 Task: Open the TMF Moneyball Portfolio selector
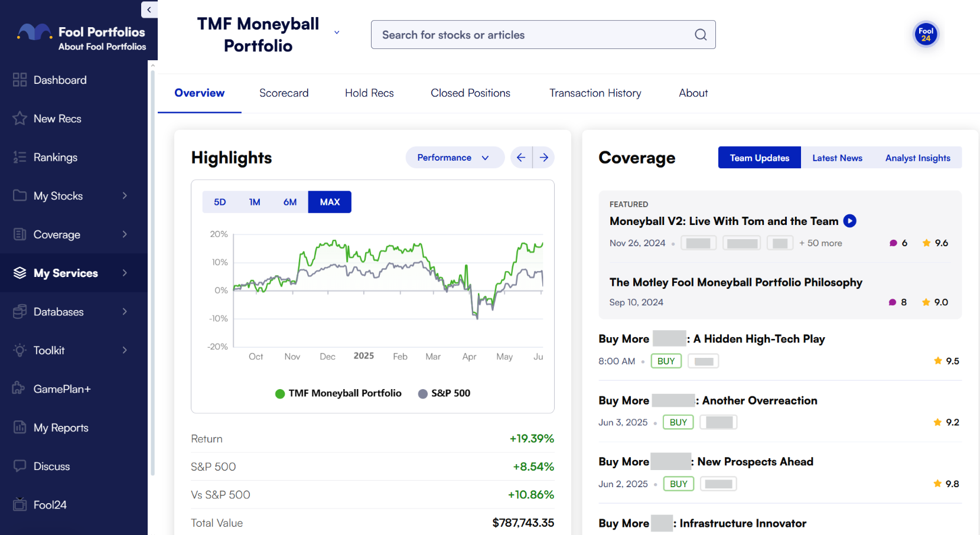point(336,32)
